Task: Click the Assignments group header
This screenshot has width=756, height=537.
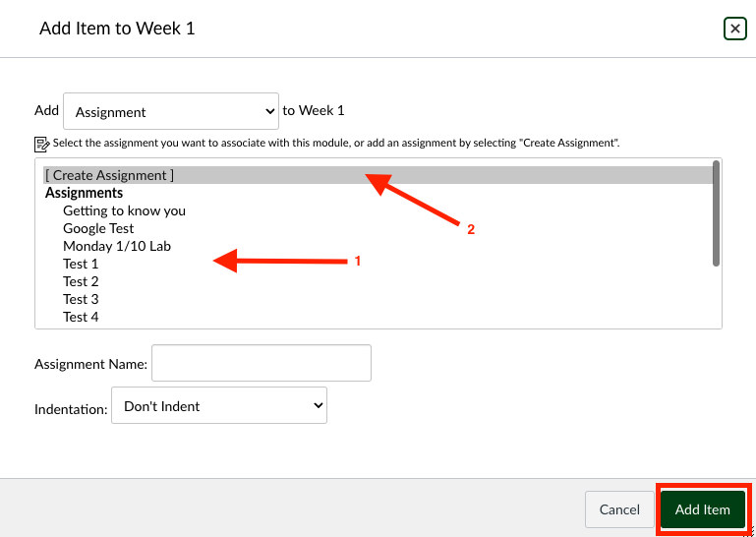Action: click(84, 193)
